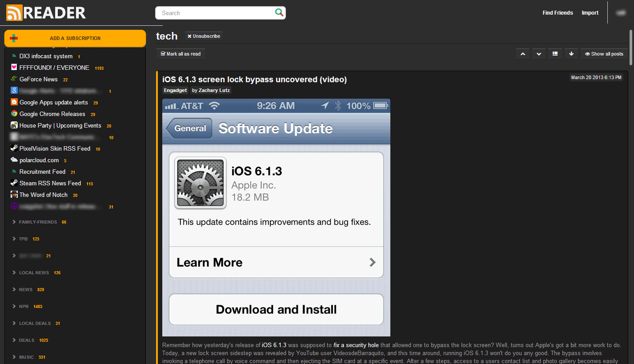Expand the TPB folder
634x364 pixels.
(14, 239)
